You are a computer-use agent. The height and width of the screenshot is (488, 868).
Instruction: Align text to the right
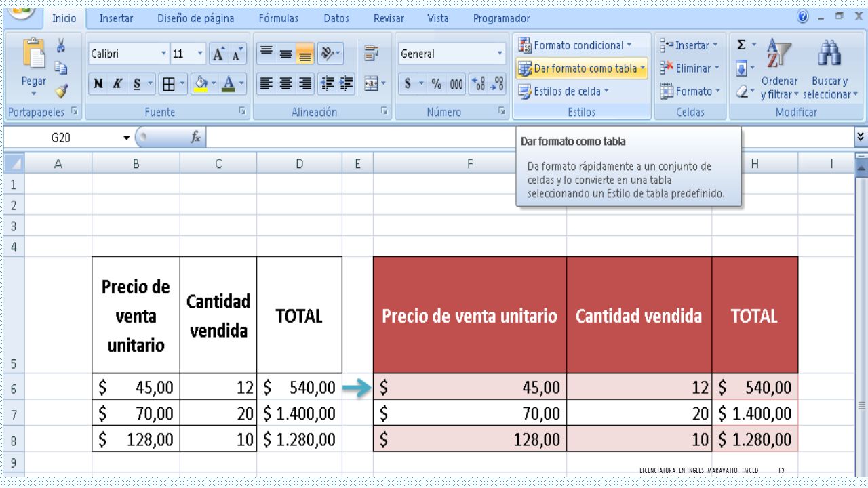coord(305,84)
